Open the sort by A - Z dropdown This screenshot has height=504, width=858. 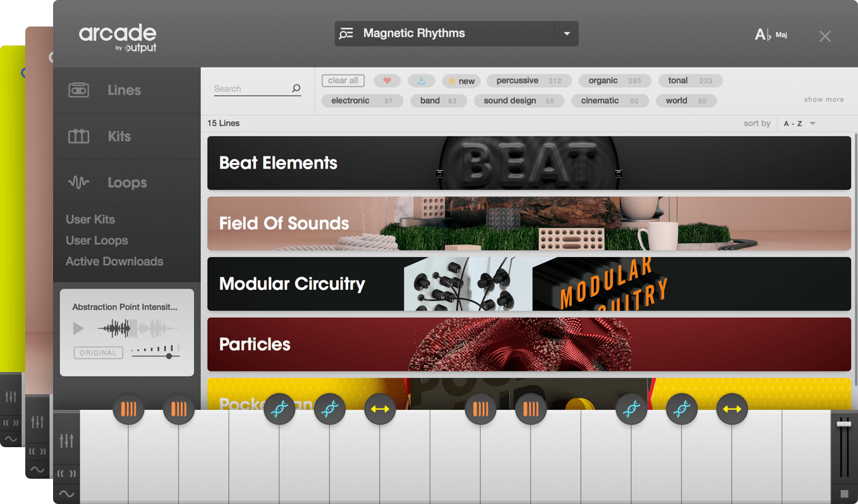800,123
